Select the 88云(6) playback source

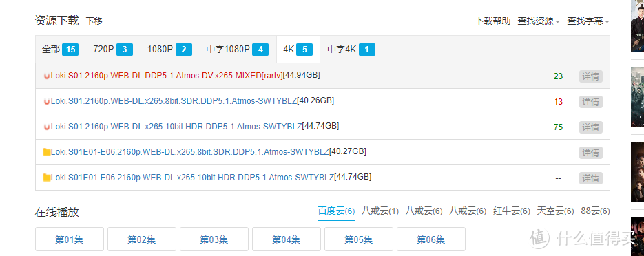(595, 211)
